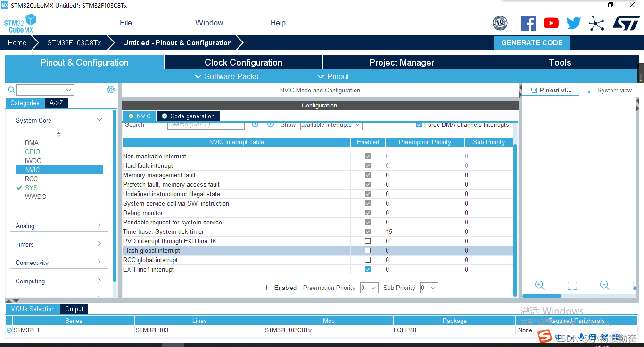
Task: Zoom in on the pinout view
Action: pos(540,285)
